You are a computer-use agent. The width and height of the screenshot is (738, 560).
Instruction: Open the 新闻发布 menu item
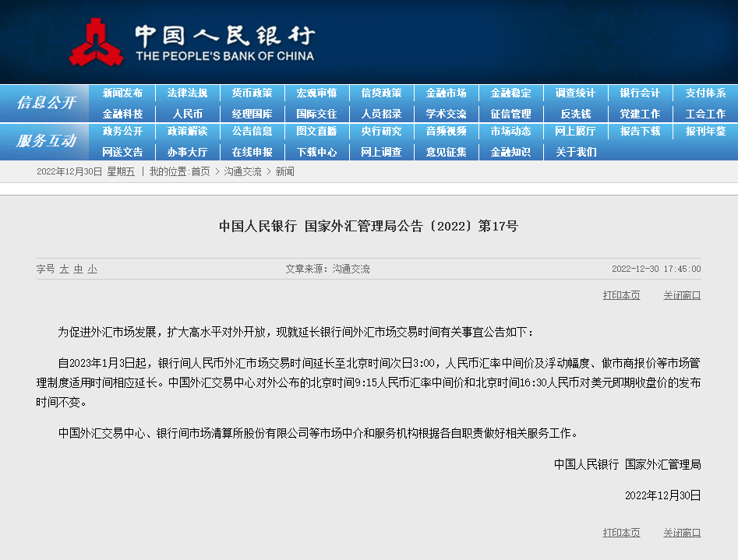pos(122,93)
